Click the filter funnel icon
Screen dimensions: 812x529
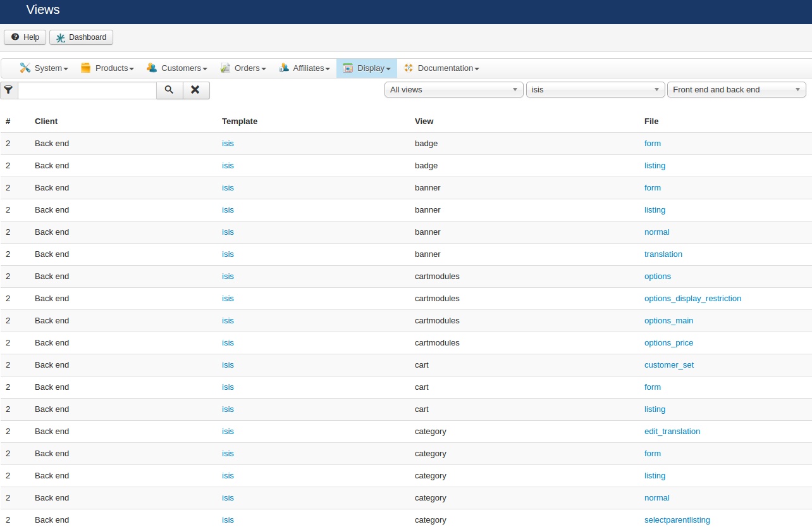point(8,90)
